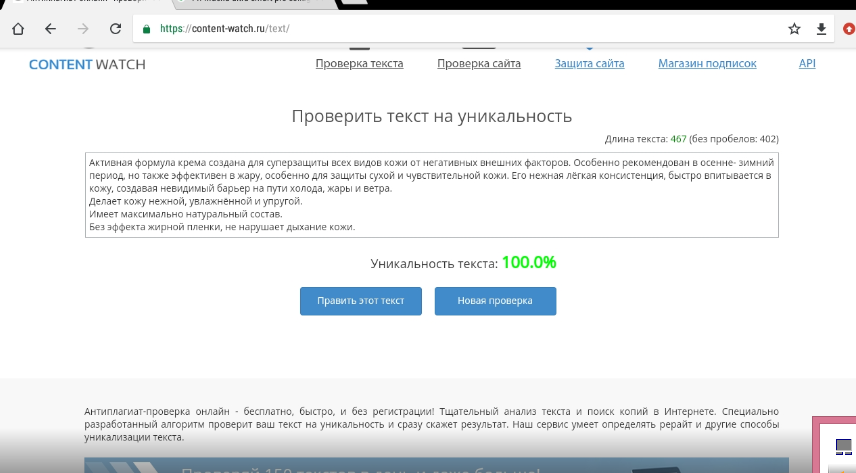Open the Проверка текста menu item
The image size is (856, 473).
[x=359, y=63]
